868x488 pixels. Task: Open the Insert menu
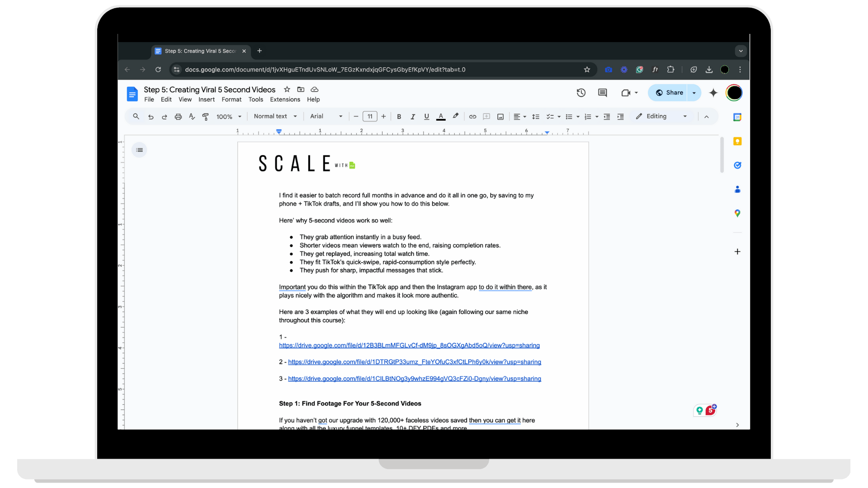coord(206,99)
